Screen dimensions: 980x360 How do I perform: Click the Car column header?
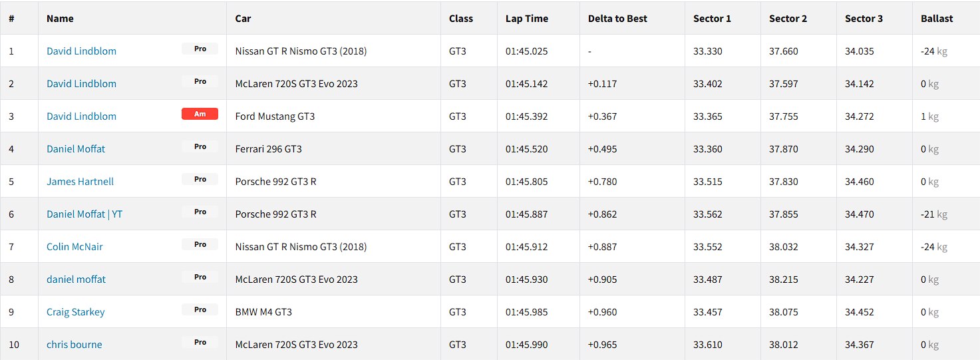[243, 19]
